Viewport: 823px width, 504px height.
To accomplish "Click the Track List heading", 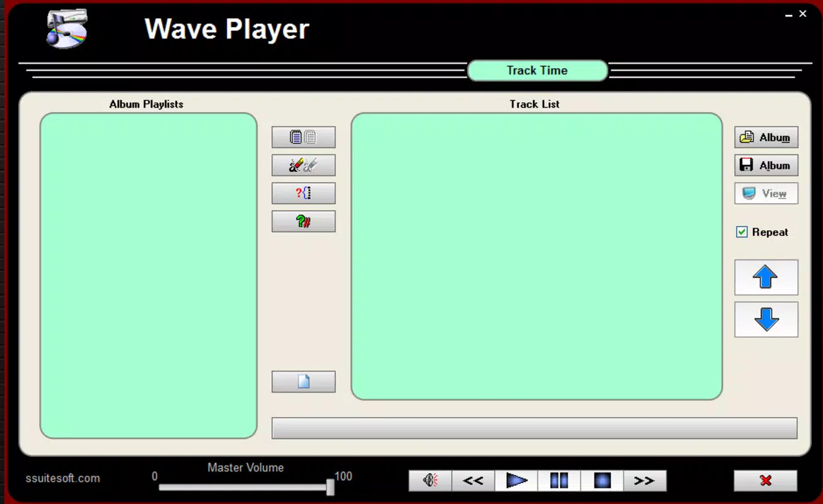I will click(534, 104).
